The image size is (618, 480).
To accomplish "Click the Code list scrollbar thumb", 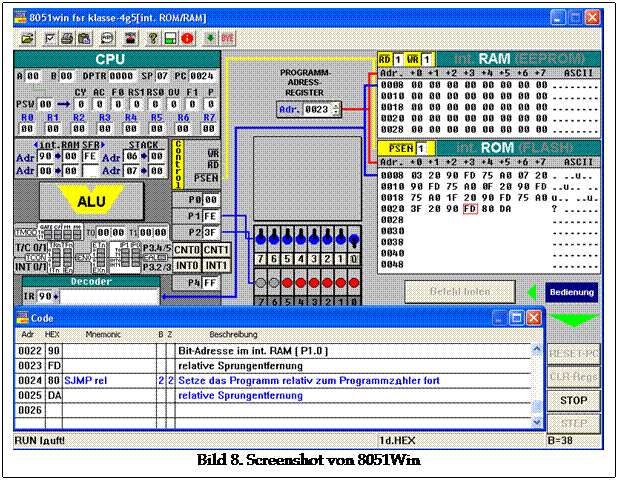I will pyautogui.click(x=537, y=406).
